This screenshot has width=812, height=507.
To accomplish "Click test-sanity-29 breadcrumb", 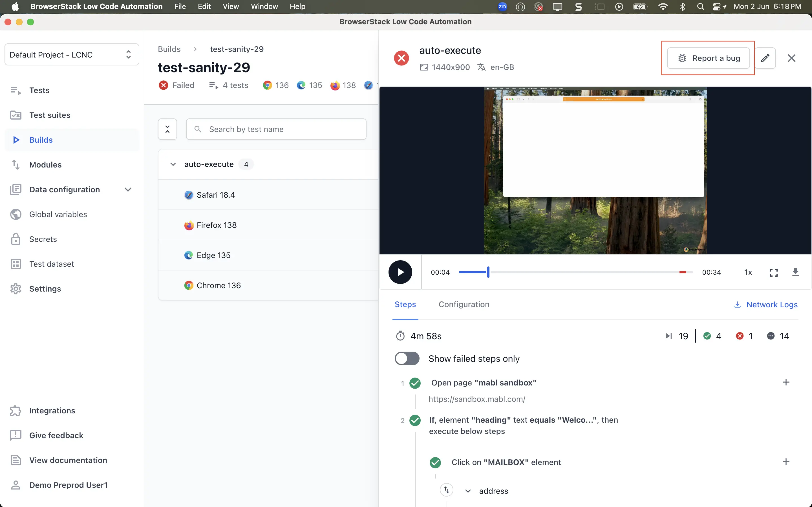I will (237, 49).
